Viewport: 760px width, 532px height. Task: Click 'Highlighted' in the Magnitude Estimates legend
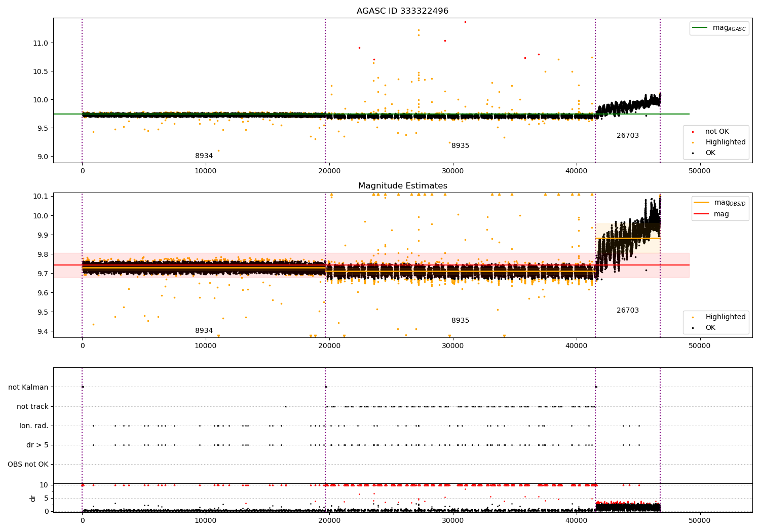[x=726, y=317]
